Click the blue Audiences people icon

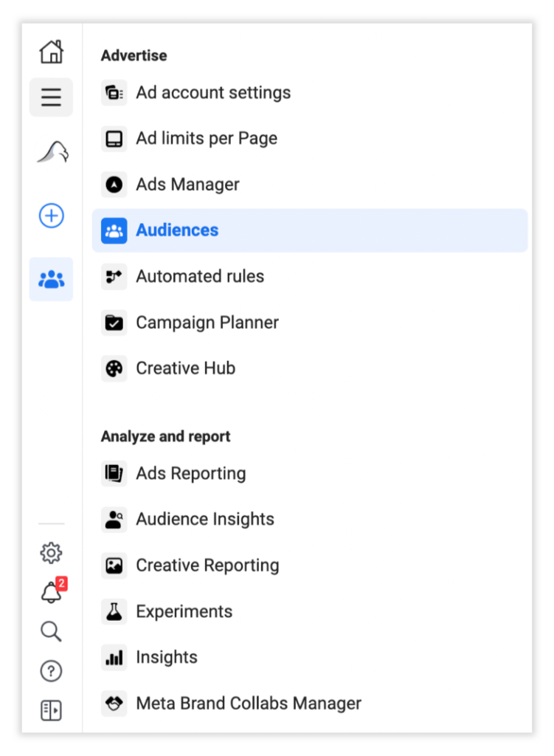[x=114, y=230]
